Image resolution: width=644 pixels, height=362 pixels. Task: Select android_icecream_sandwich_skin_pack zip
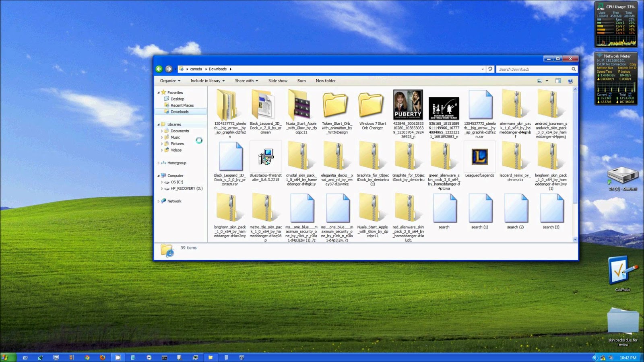551,114
